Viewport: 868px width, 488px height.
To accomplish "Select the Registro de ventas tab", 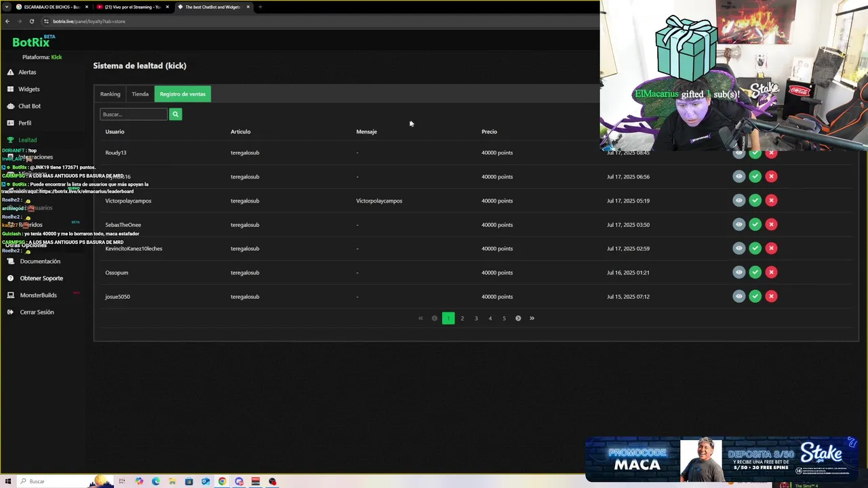I will 182,94.
